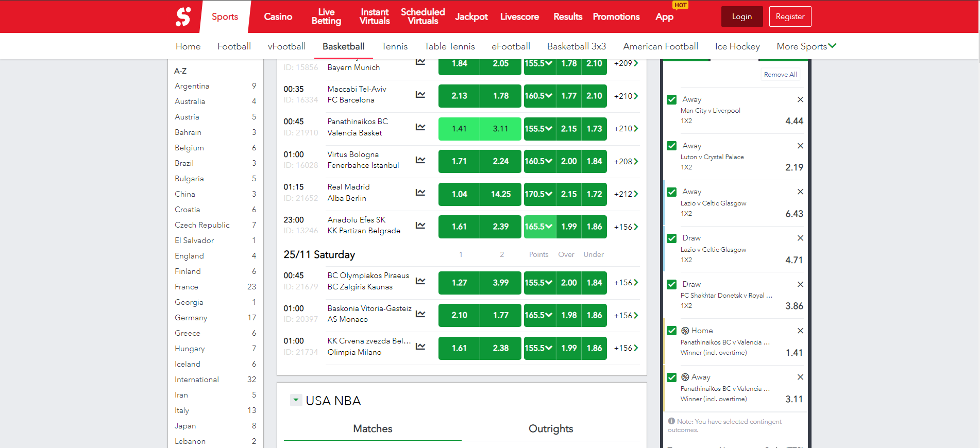Open +209 markets for Bayern Munich match
The width and height of the screenshot is (980, 448).
click(626, 63)
